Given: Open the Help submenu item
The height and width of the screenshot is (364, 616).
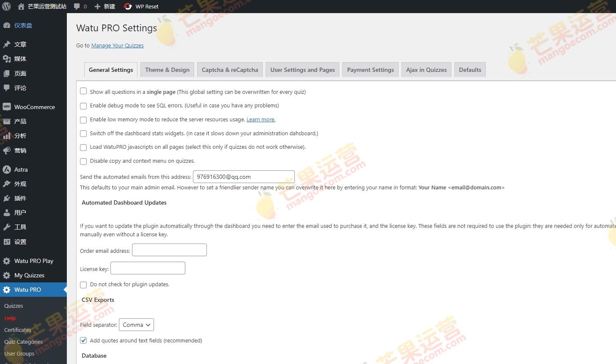Looking at the screenshot, I should pyautogui.click(x=10, y=318).
